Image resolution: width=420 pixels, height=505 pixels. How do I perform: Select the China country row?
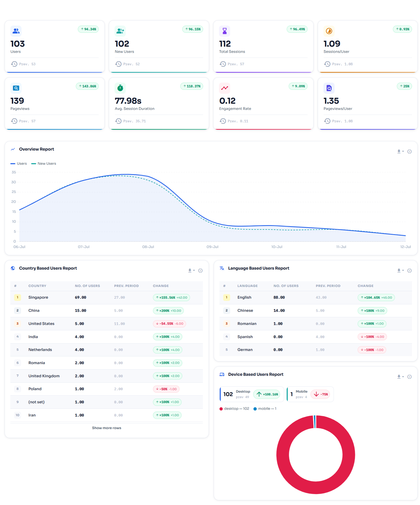(107, 311)
